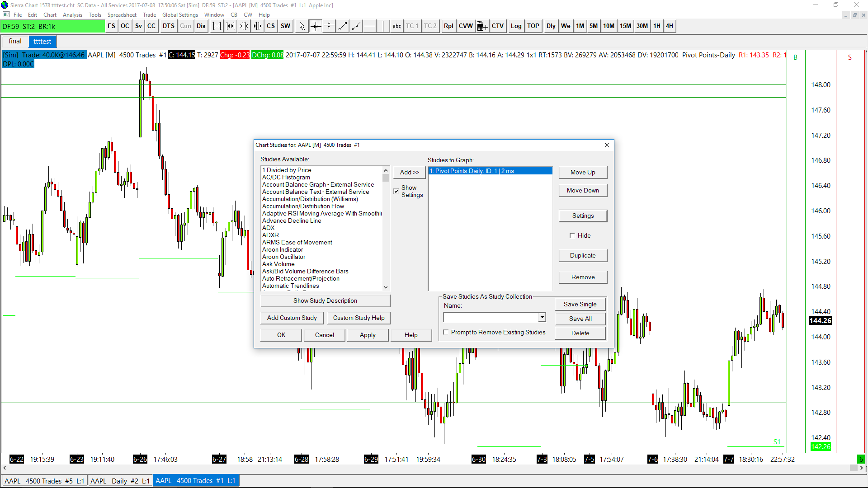This screenshot has width=868, height=488.
Task: Check Prompt to Remove Existing Studies
Action: (446, 332)
